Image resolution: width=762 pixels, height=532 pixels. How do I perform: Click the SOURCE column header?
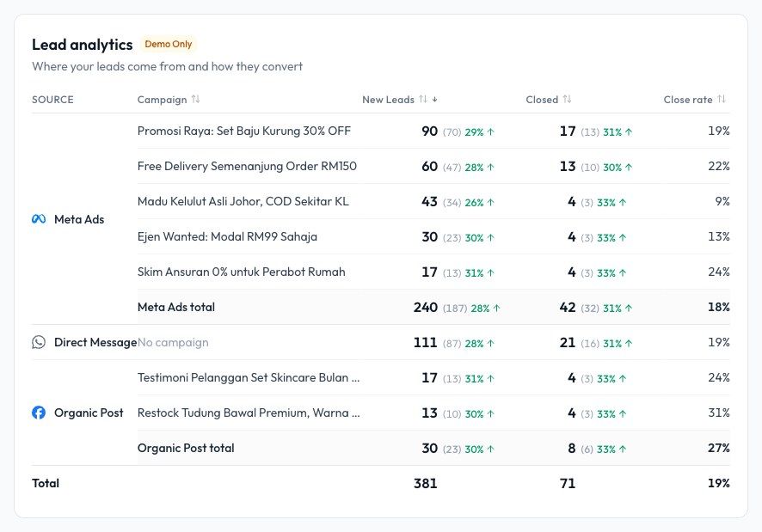(x=52, y=100)
